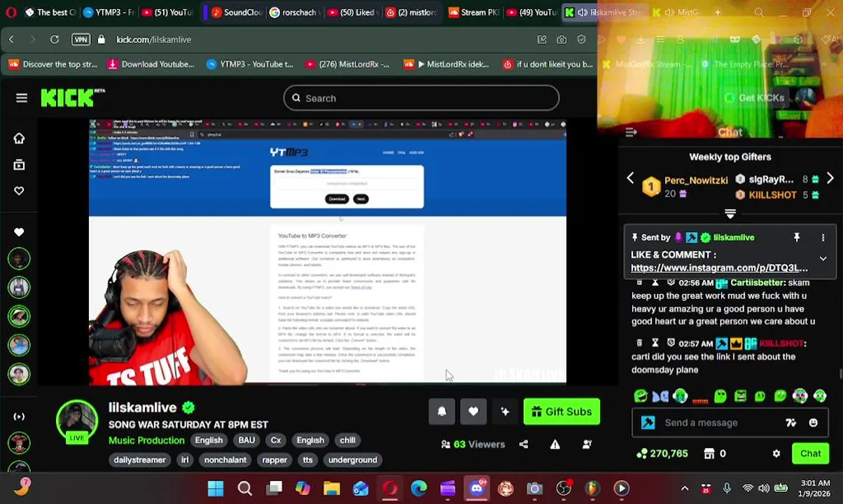Share the stream via share icon
Viewport: 843px width, 504px height.
[x=524, y=444]
